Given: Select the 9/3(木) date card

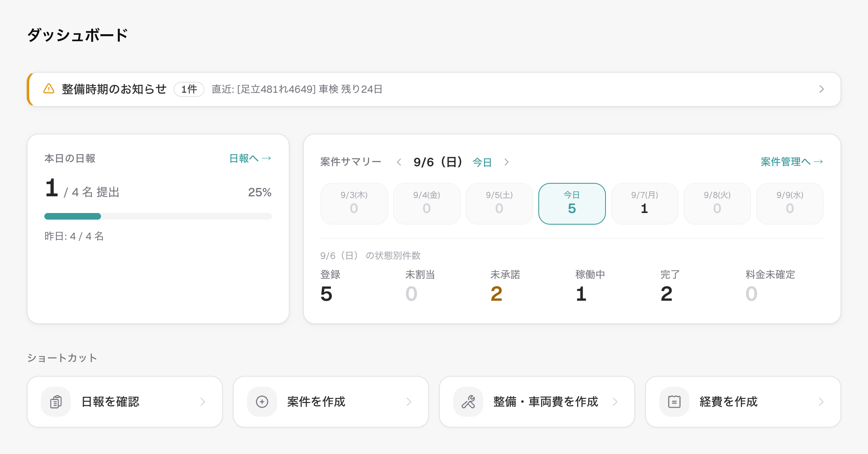Looking at the screenshot, I should [x=354, y=204].
